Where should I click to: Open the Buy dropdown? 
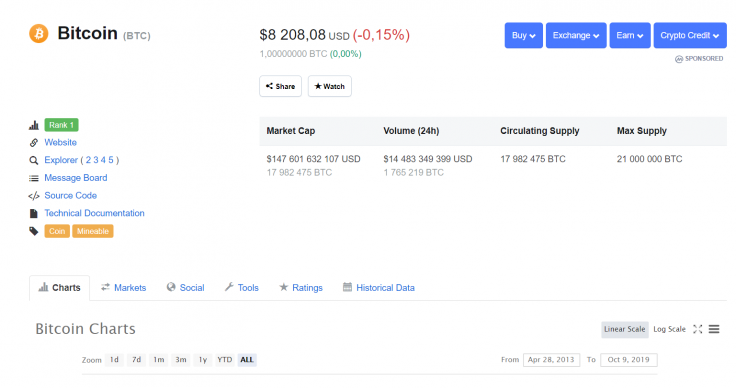click(524, 35)
